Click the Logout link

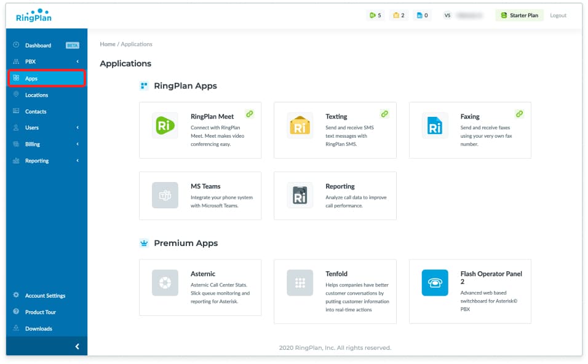(x=558, y=15)
